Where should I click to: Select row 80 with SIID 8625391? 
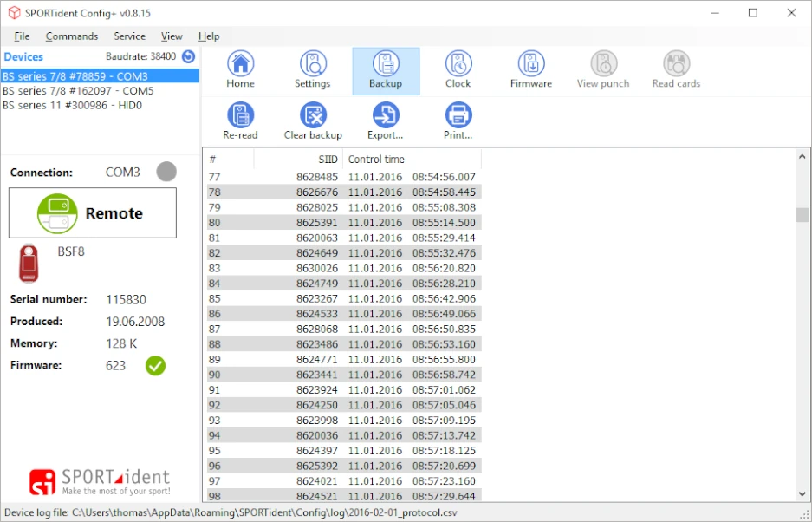pos(344,222)
